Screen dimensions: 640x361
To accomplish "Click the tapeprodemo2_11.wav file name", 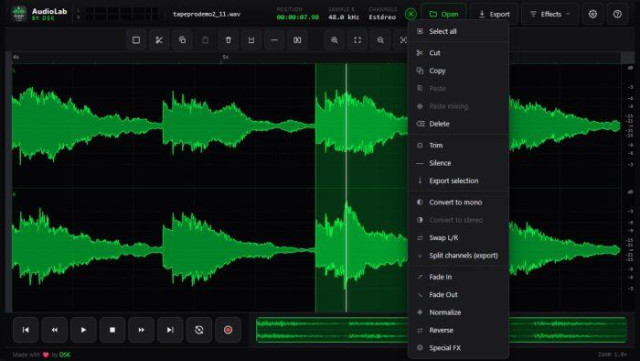I will pyautogui.click(x=207, y=14).
